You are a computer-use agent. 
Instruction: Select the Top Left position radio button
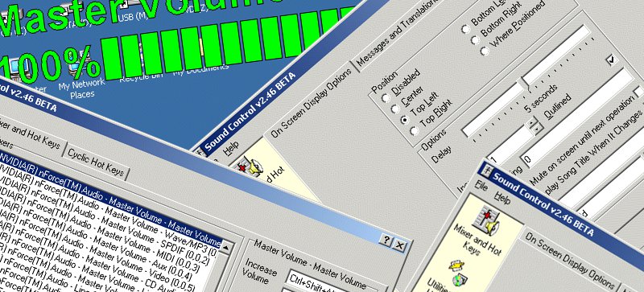pos(405,120)
